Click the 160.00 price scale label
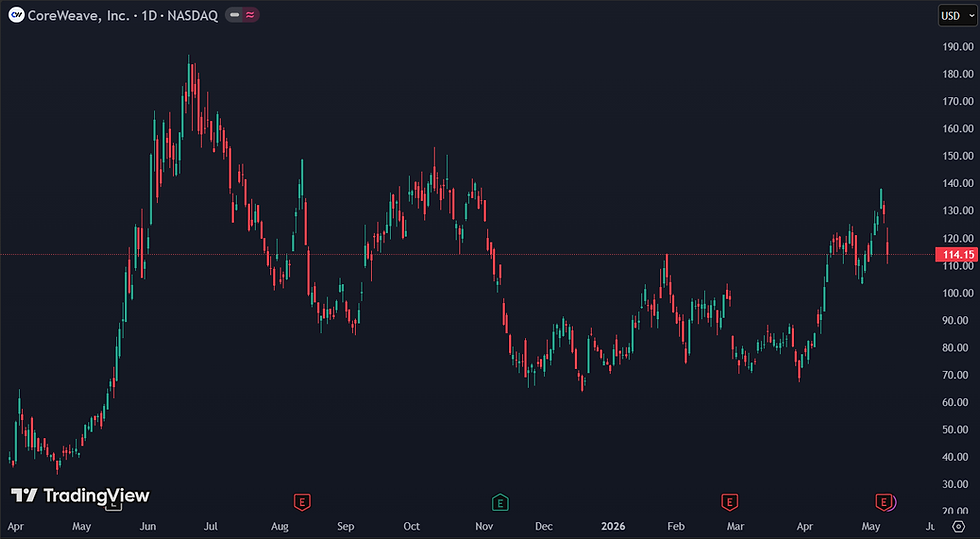This screenshot has width=980, height=539. 958,129
